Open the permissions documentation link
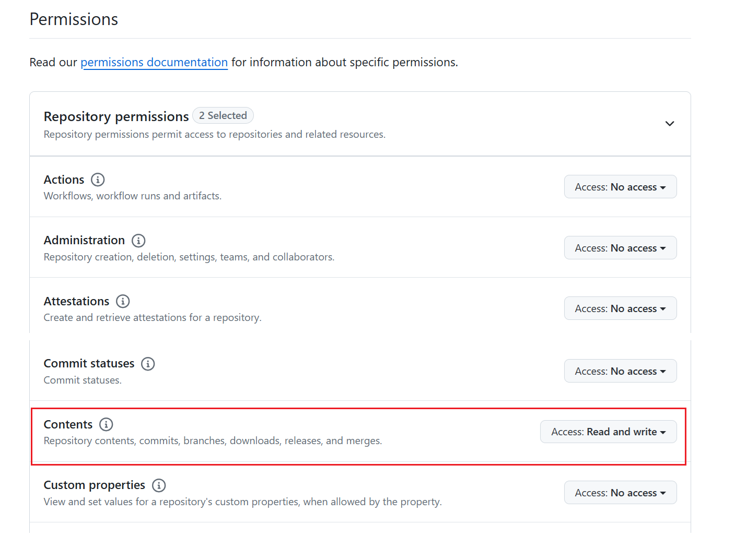This screenshot has width=736, height=560. coord(154,62)
